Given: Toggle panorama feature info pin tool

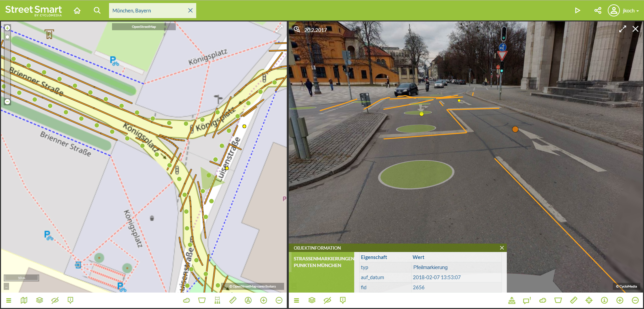Looking at the screenshot, I should click(343, 300).
